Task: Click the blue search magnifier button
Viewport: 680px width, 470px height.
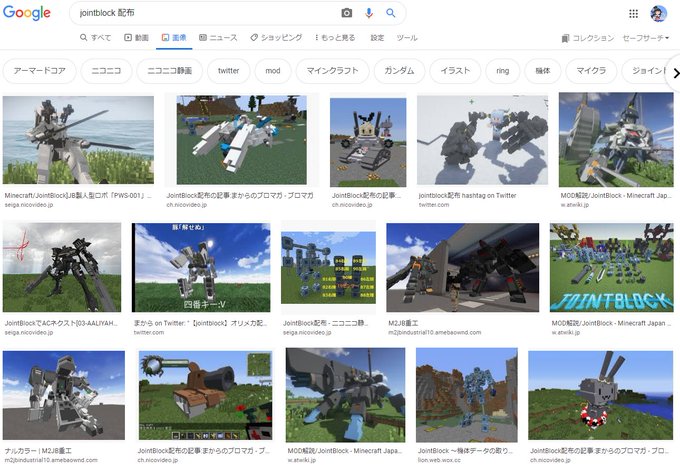Action: [x=390, y=13]
